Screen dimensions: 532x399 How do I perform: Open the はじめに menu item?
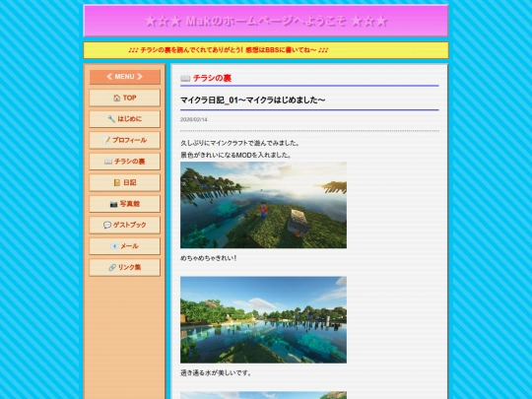coord(124,119)
